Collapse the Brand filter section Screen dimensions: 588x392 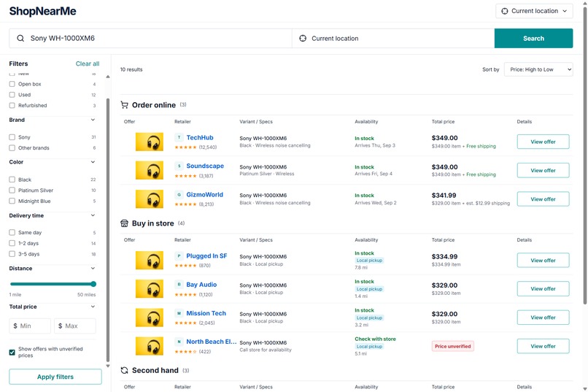pos(93,120)
